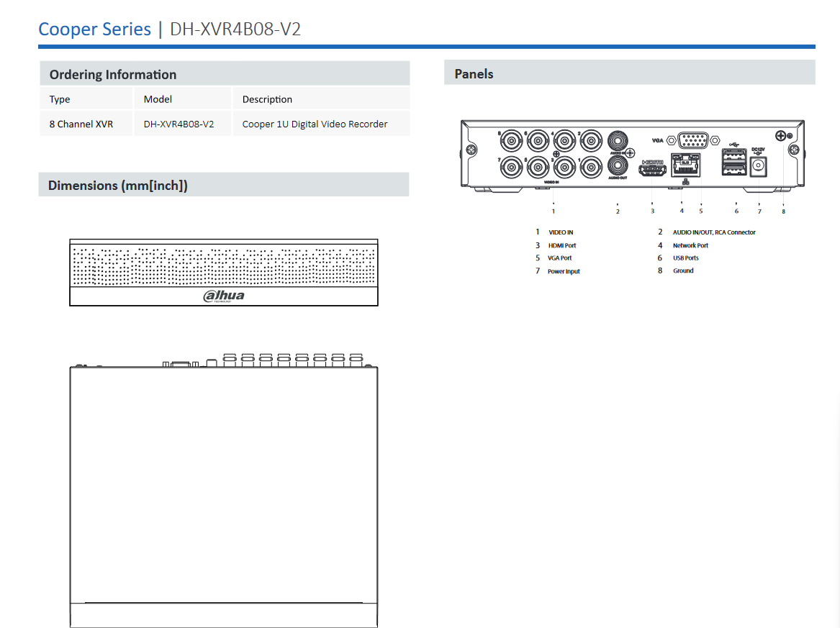The height and width of the screenshot is (628, 840).
Task: Click the 'Panels' section heading
Action: click(x=474, y=74)
